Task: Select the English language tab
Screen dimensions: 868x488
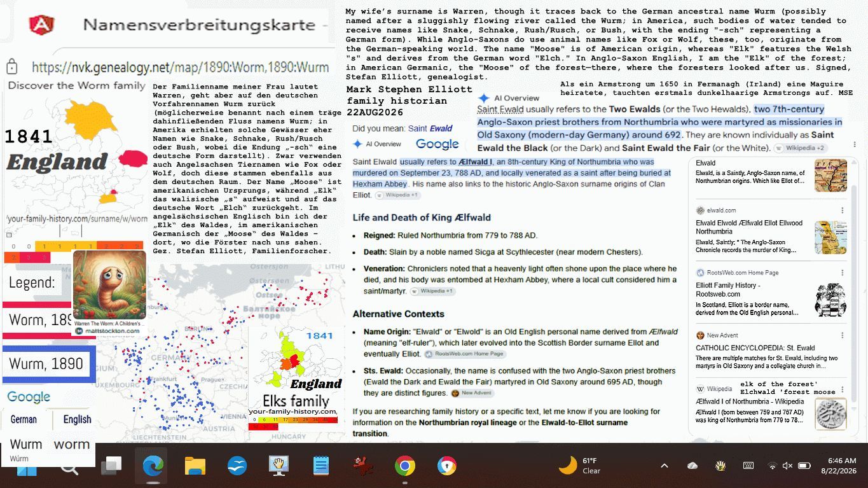Action: (77, 419)
